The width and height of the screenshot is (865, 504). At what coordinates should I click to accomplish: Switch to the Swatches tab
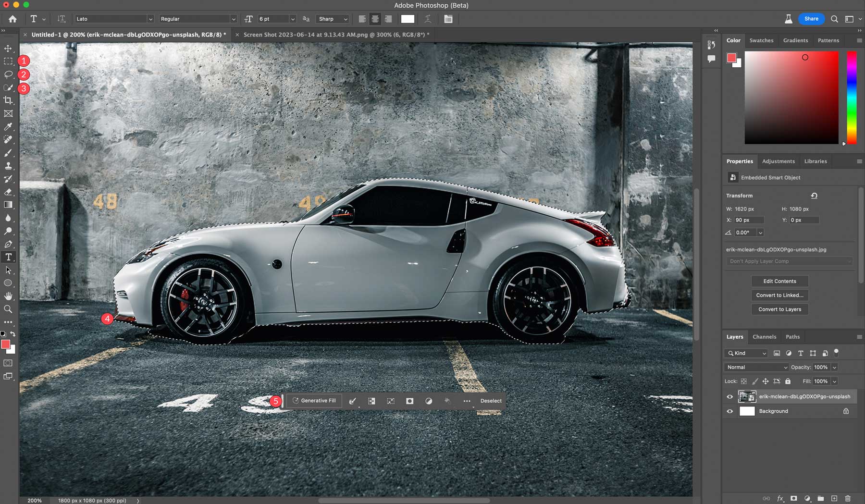(761, 40)
